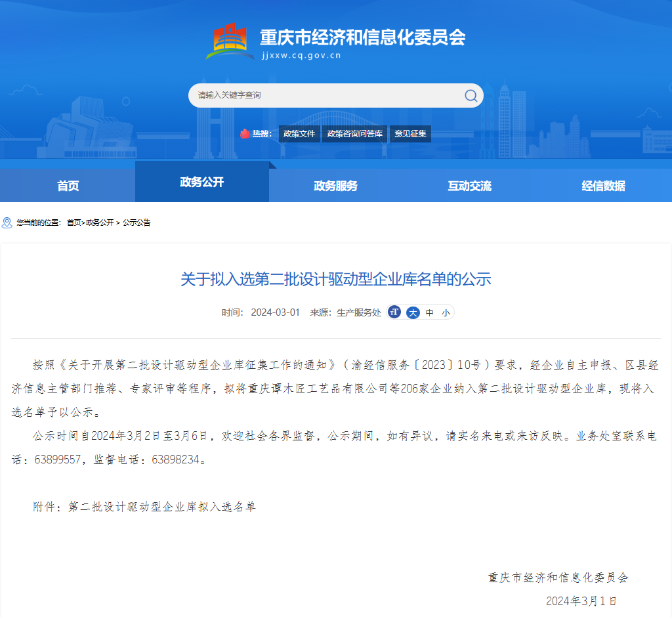Open the 首页 navigation tab
This screenshot has width=672, height=617.
point(68,186)
